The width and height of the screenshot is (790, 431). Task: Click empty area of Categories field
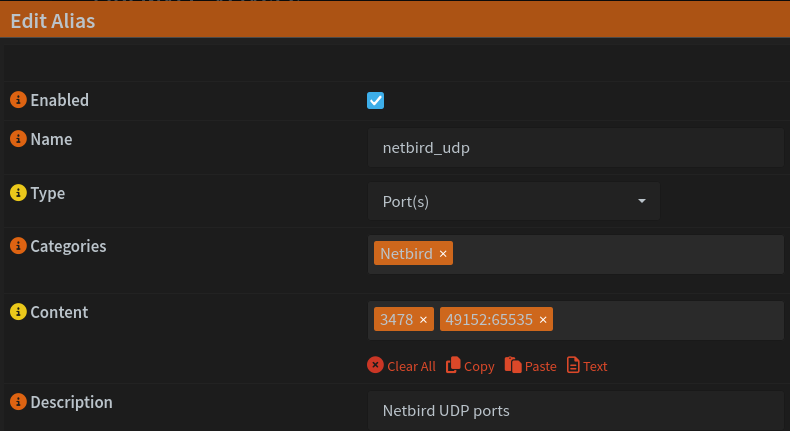pyautogui.click(x=620, y=254)
